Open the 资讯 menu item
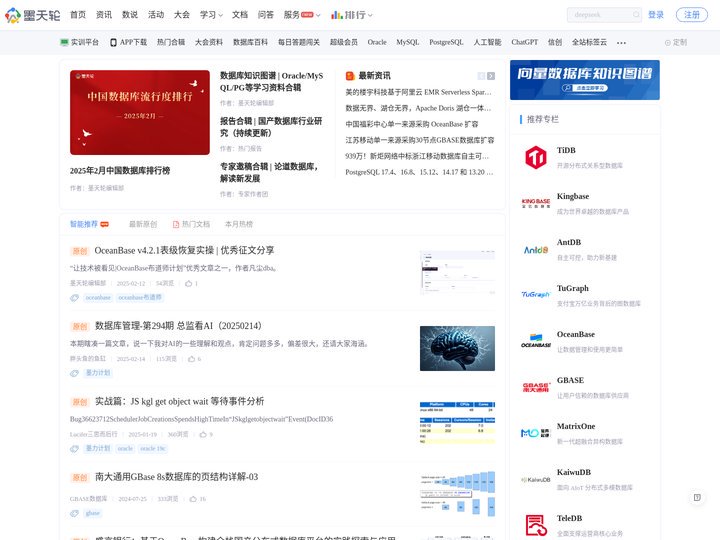 tap(104, 15)
